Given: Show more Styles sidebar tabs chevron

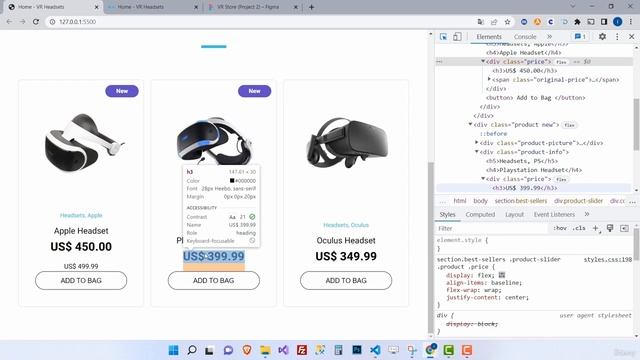Looking at the screenshot, I should tap(587, 214).
